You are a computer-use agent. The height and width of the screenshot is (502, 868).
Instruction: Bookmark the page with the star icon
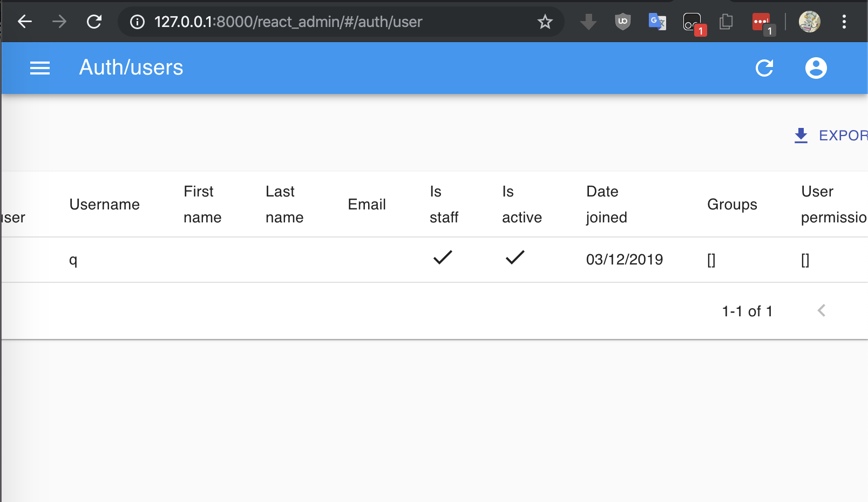pos(545,22)
